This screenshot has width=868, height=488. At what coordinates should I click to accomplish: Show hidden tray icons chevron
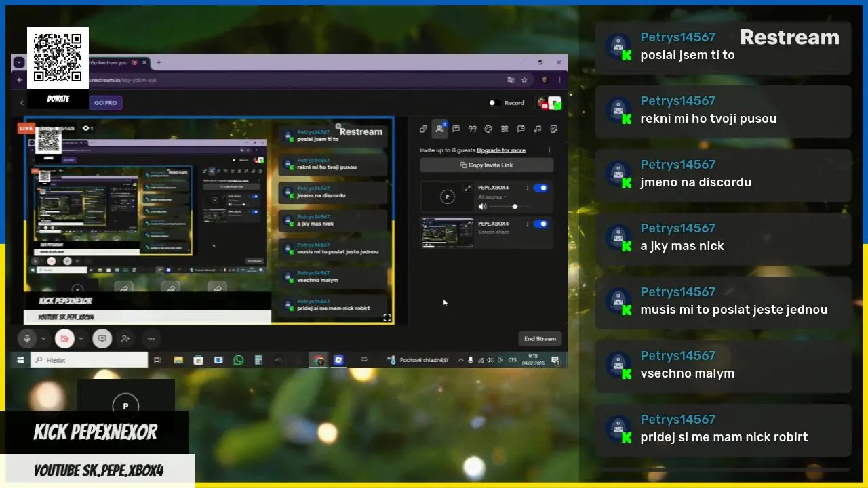[x=461, y=360]
